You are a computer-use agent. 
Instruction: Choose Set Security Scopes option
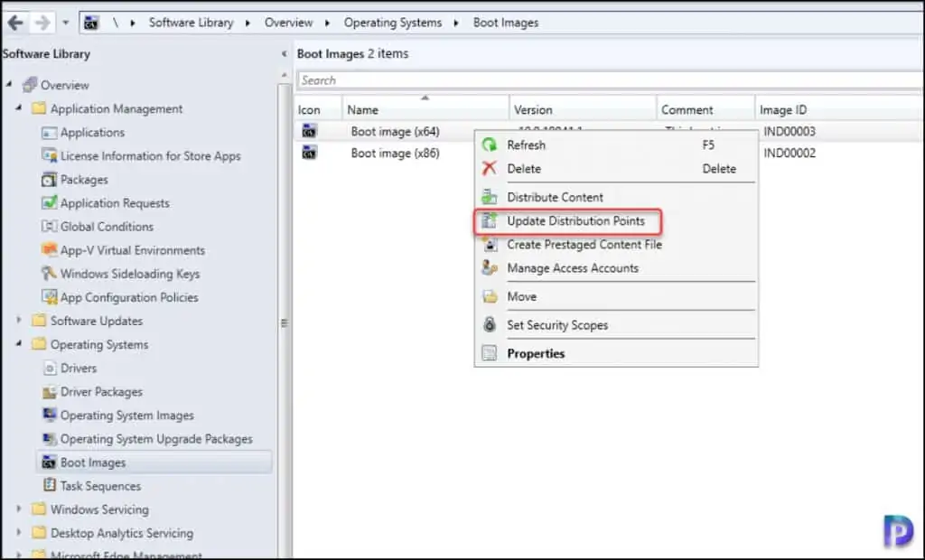click(x=556, y=325)
